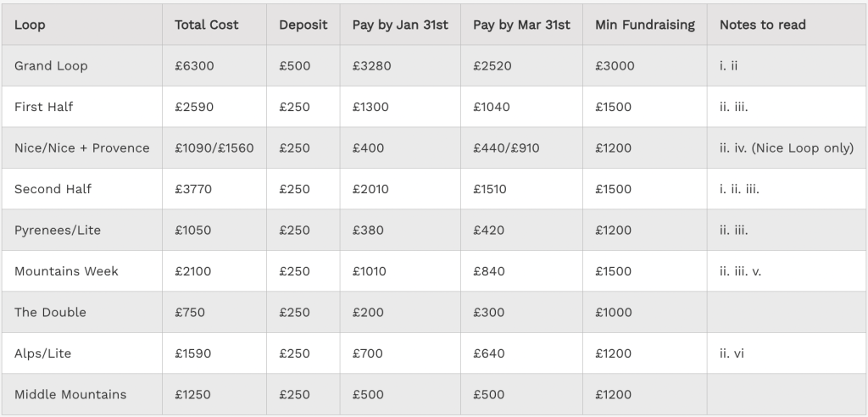
Task: Click the £6300 total cost cell
Action: [192, 65]
